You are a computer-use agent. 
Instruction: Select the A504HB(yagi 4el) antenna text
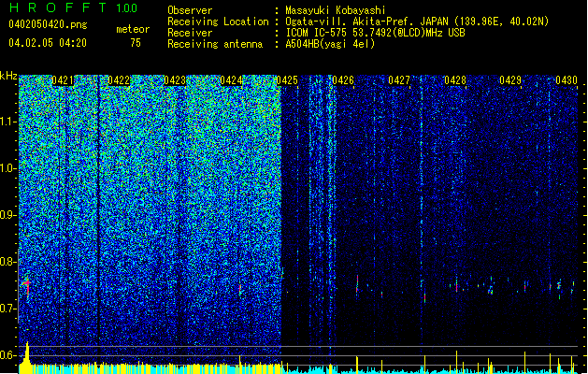click(x=330, y=44)
